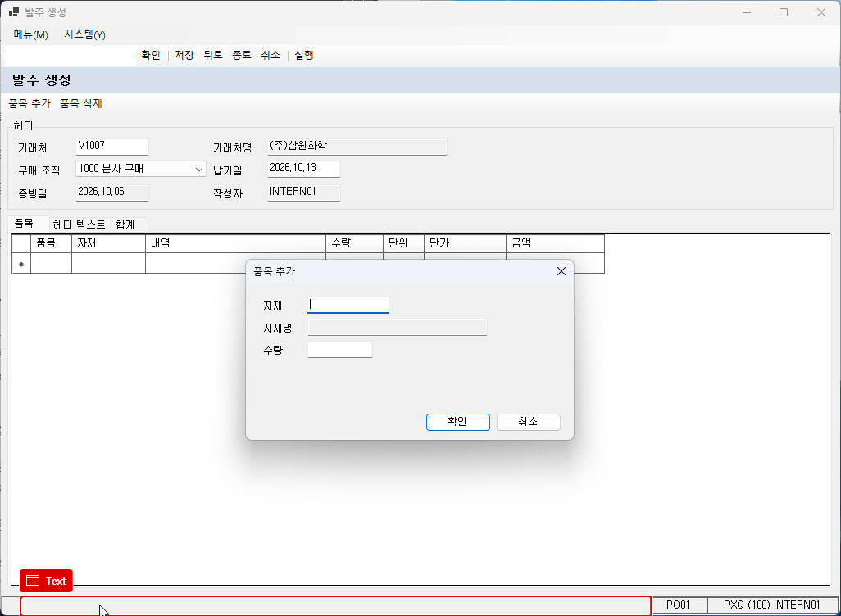The width and height of the screenshot is (841, 616).
Task: Click 실행 in the toolbar
Action: pyautogui.click(x=303, y=55)
